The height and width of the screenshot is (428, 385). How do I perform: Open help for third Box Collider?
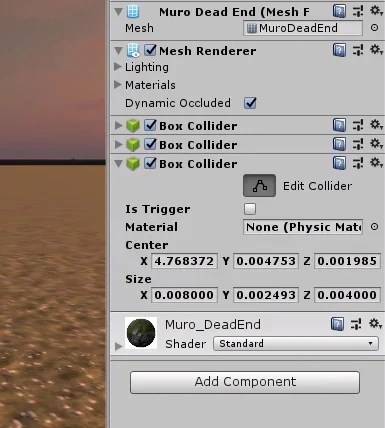(x=339, y=164)
